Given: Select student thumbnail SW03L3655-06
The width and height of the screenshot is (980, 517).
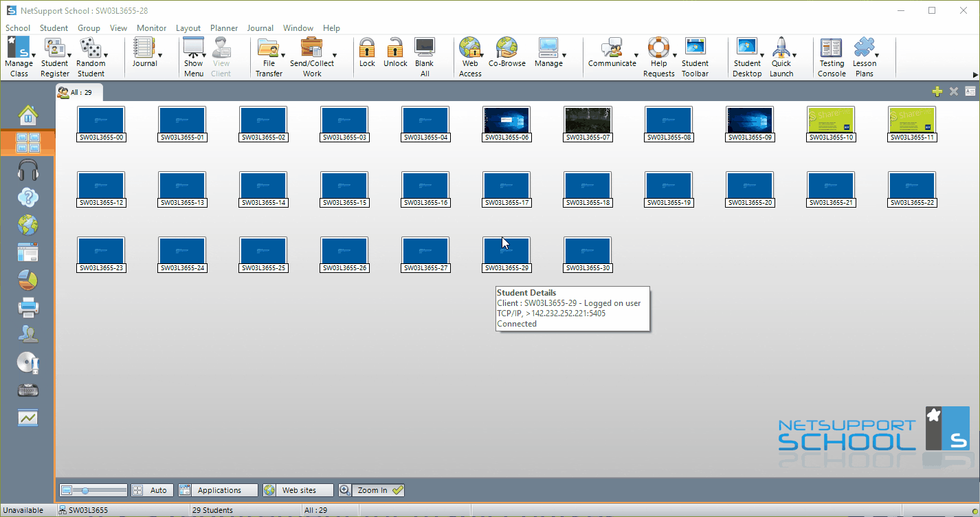Looking at the screenshot, I should (x=506, y=124).
